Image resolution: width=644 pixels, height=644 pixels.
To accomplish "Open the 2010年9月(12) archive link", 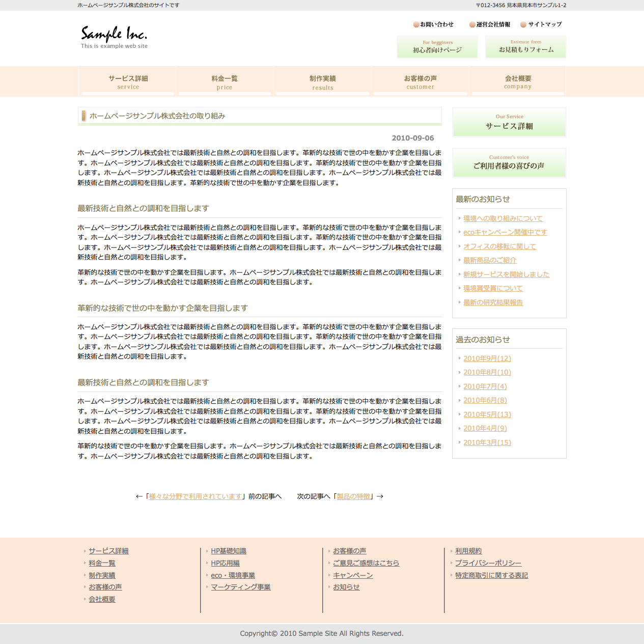I will [x=487, y=358].
